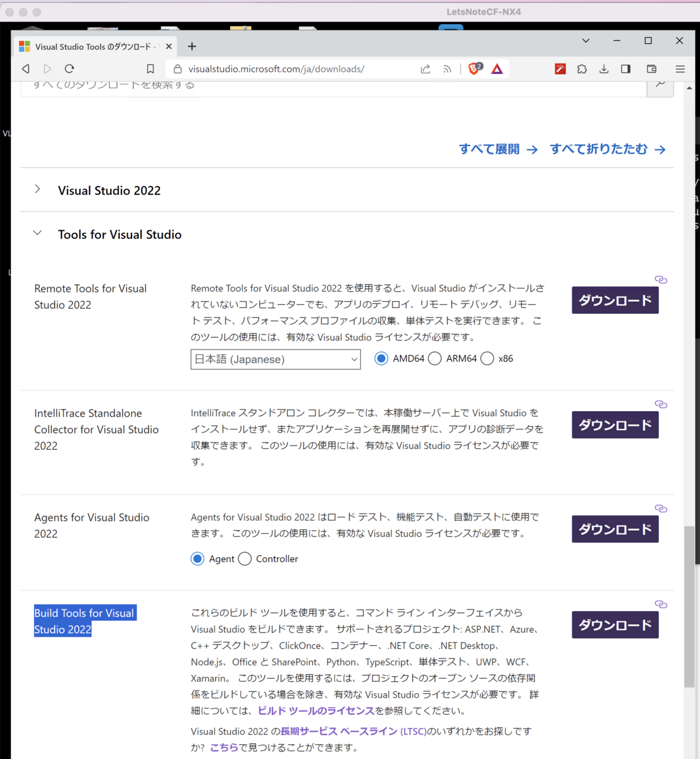Viewport: 700px width, 759px height.
Task: Copy link icon for Agents
Action: 661,509
